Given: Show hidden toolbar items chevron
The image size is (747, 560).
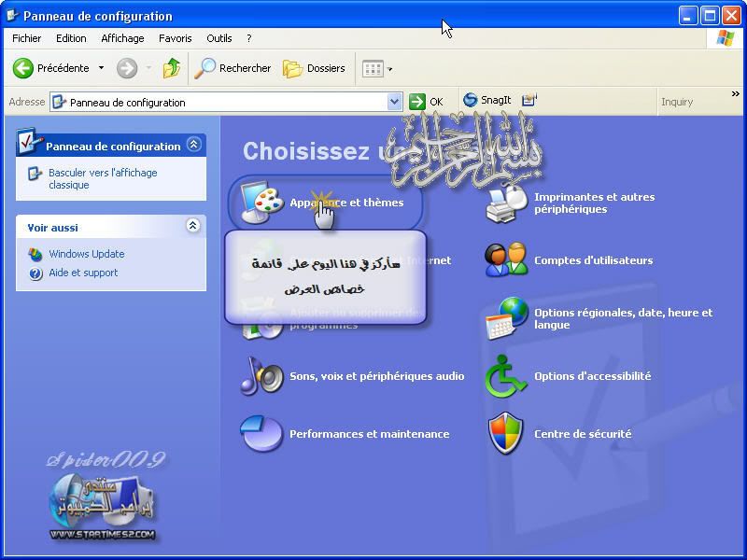Looking at the screenshot, I should click(736, 94).
